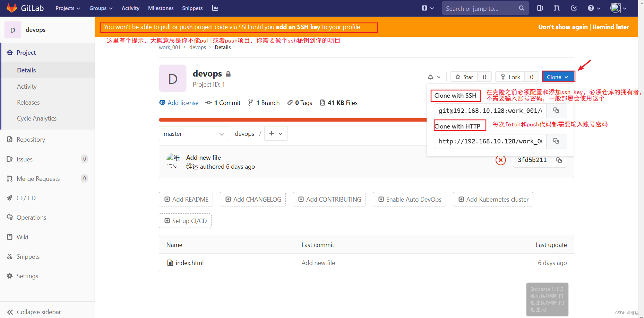View the 1 Branch link
This screenshot has height=318, width=644.
pos(264,103)
